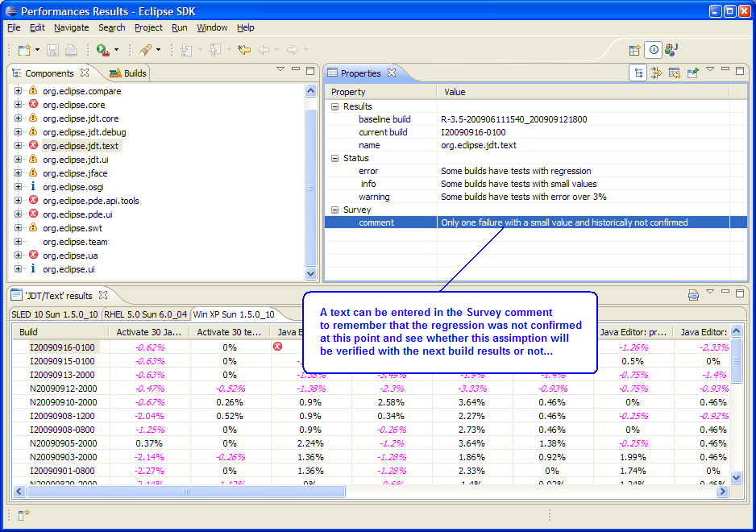Screen dimensions: 756x532
Task: Collapse the Status category in Properties
Action: (334, 158)
